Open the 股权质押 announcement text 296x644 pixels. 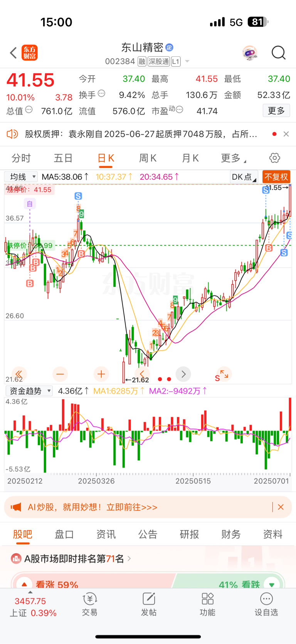141,134
